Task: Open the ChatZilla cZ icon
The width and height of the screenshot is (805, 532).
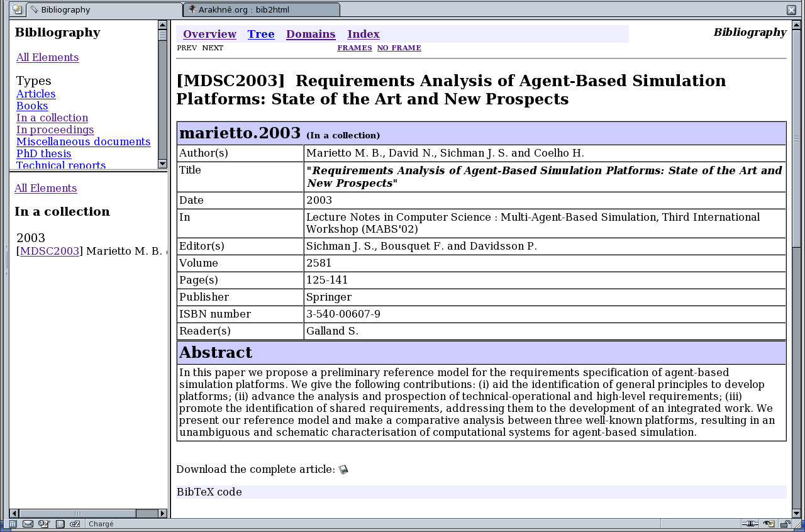Action: pos(75,524)
